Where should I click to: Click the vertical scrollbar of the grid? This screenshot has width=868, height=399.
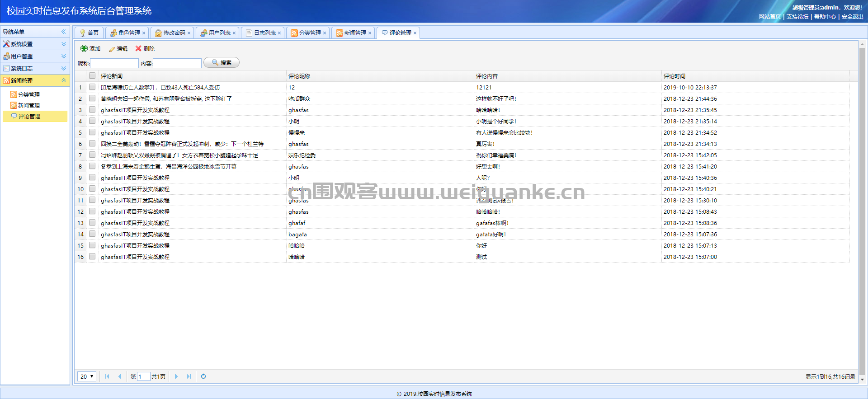[862, 212]
